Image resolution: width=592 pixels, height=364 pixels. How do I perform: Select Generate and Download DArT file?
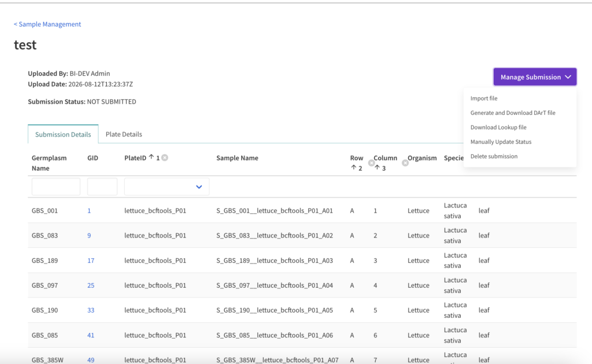pyautogui.click(x=513, y=113)
